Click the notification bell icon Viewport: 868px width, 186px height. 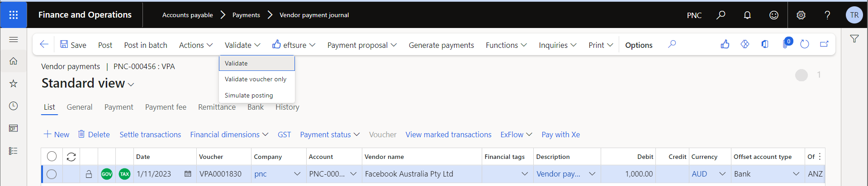pos(747,15)
